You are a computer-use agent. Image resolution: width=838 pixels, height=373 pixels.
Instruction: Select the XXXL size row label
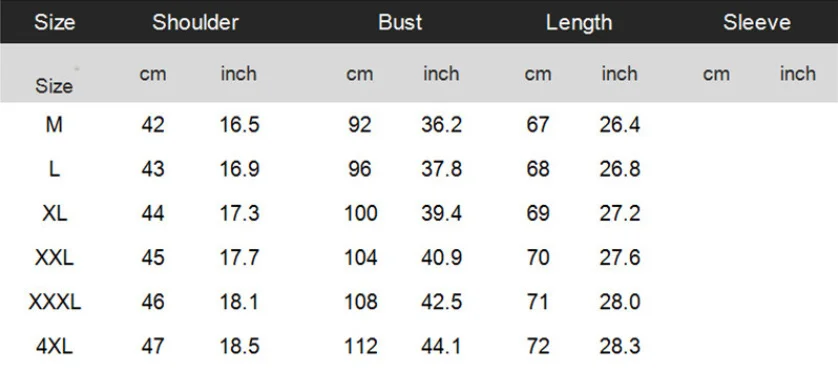55,302
